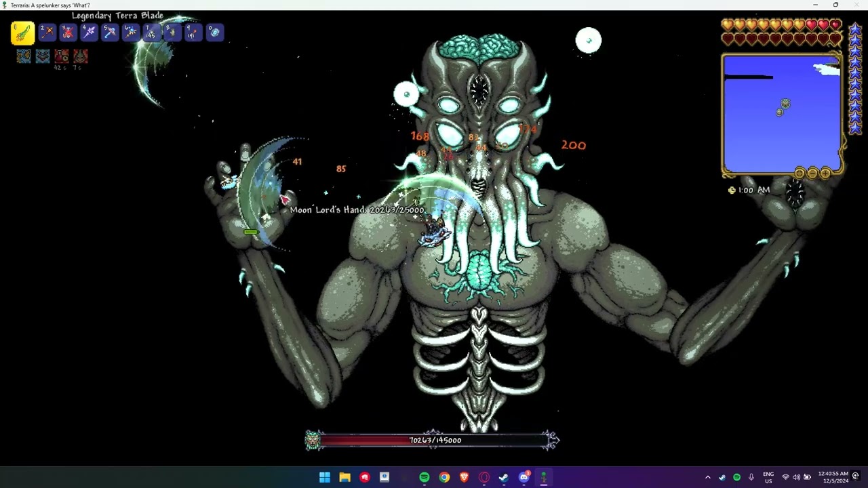Select crossed-out potion in hotbar slot 3
Screen dimensions: 868x488
[68, 32]
